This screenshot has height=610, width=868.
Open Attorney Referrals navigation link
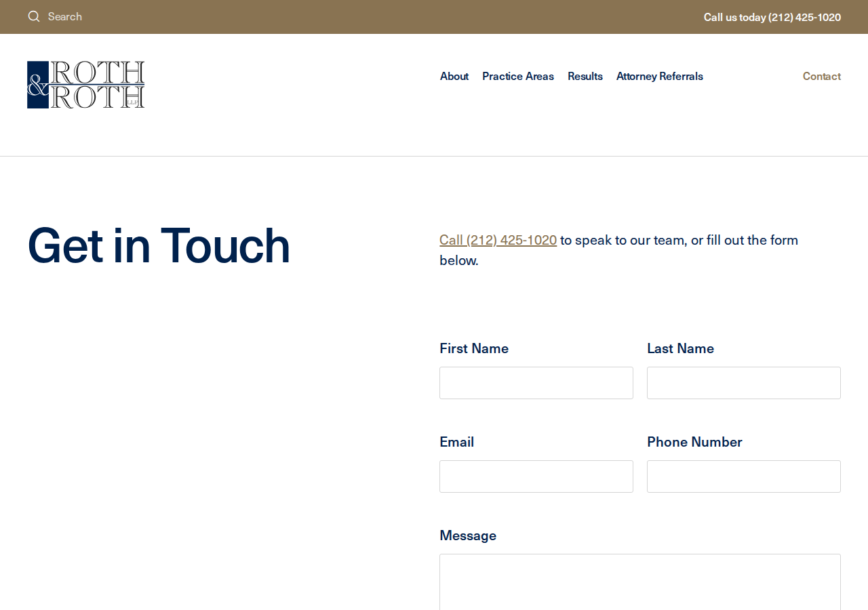pyautogui.click(x=660, y=76)
